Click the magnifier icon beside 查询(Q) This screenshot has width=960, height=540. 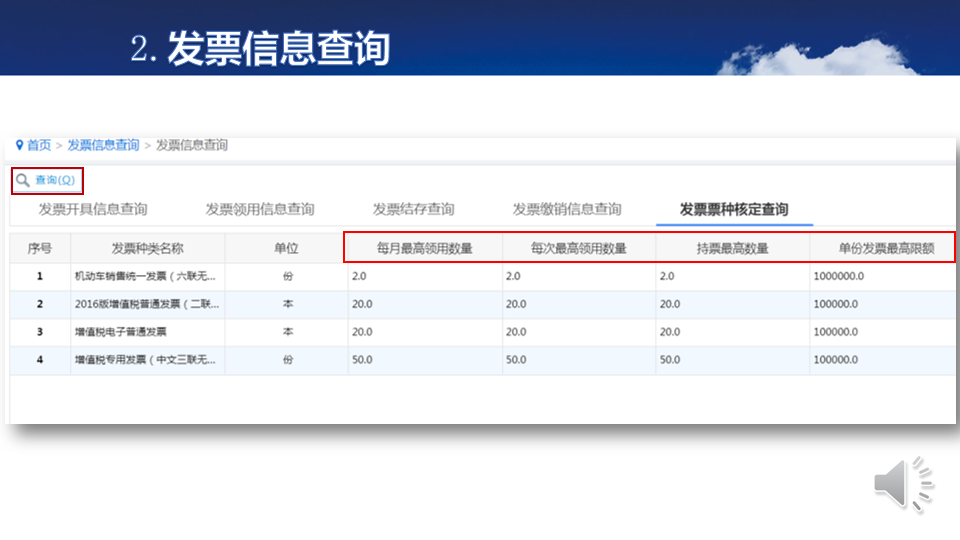(x=23, y=180)
